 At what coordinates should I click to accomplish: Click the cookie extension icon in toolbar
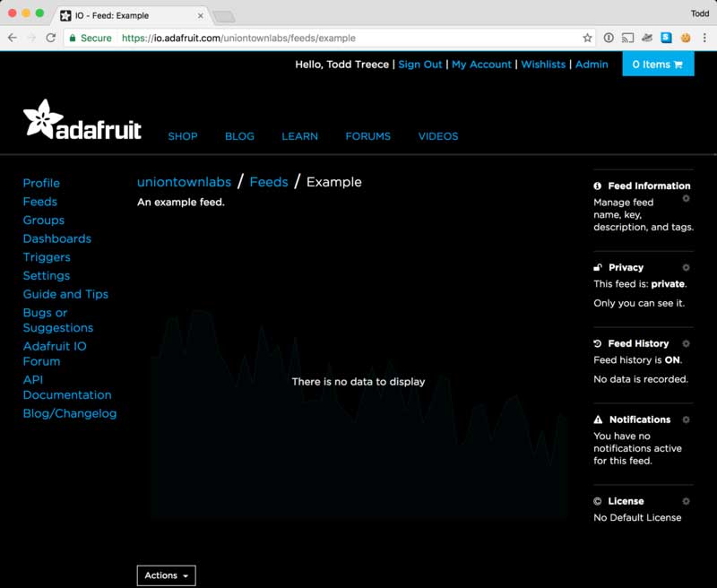tap(686, 38)
